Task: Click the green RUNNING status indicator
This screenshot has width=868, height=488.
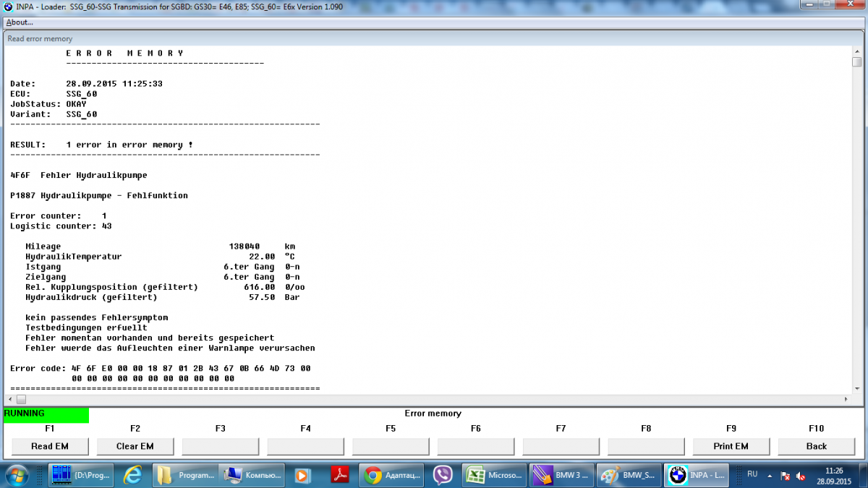Action: 46,415
